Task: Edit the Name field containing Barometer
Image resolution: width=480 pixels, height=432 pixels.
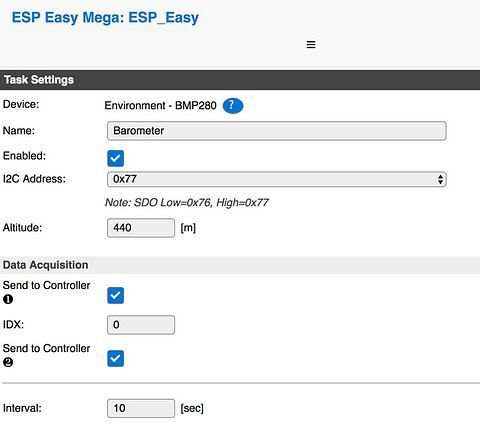Action: [x=276, y=131]
